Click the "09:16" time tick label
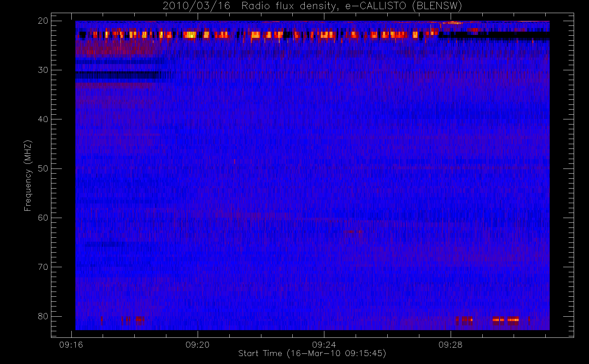589x364 pixels. click(x=71, y=345)
